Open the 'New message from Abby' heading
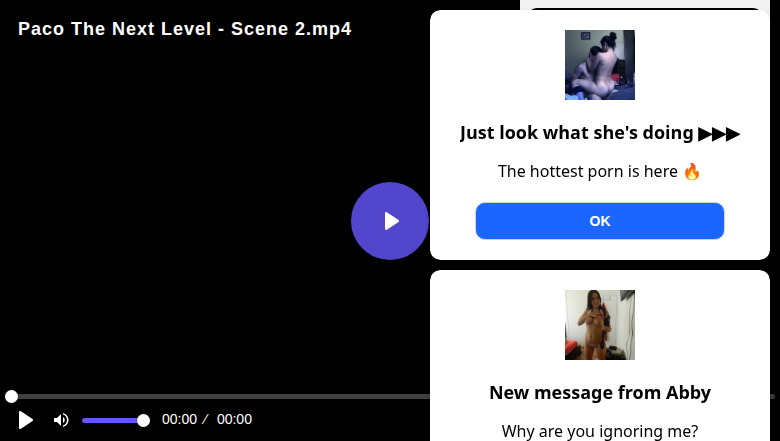This screenshot has width=780, height=441. pos(599,392)
